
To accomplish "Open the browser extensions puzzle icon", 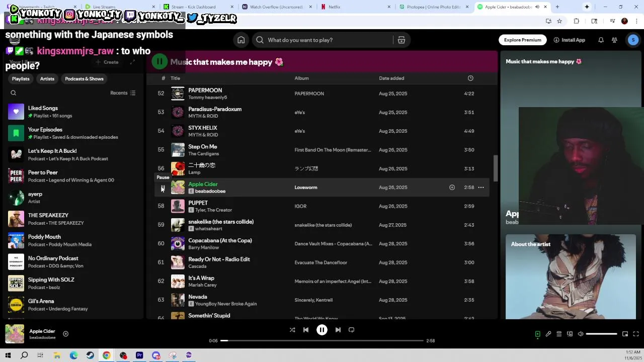I will [577, 21].
